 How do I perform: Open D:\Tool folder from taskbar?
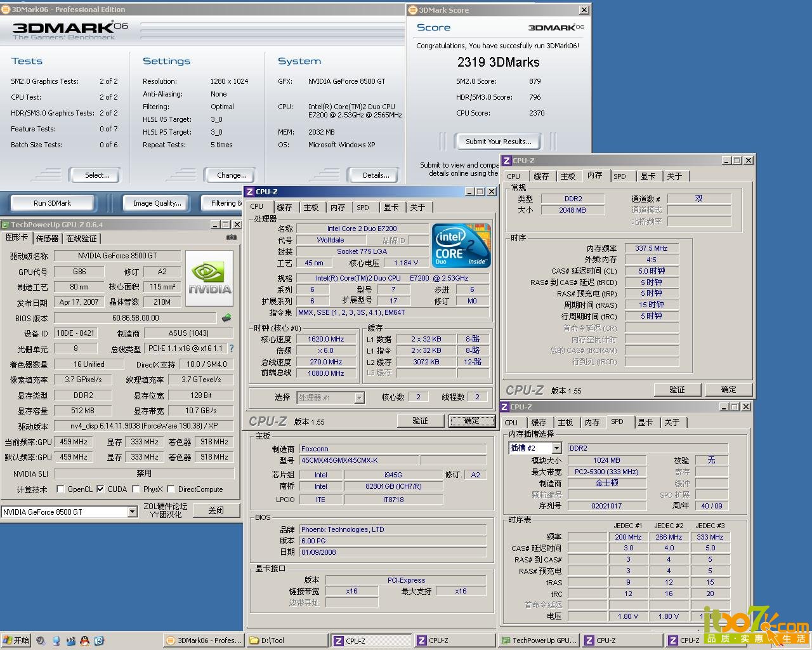[x=288, y=640]
